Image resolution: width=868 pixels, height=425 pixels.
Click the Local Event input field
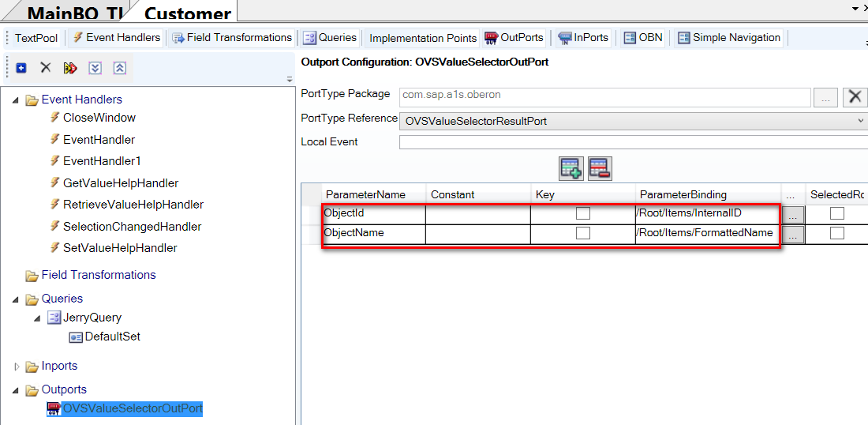pos(634,142)
